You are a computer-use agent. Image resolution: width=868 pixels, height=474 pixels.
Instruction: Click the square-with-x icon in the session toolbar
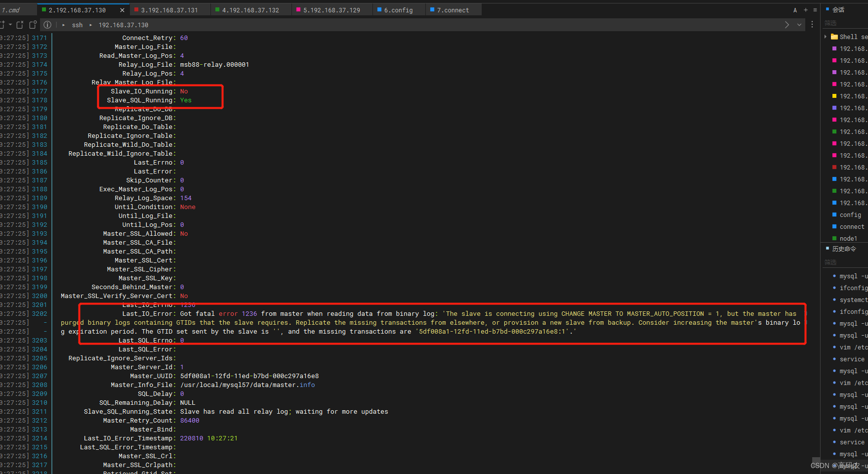[x=20, y=25]
